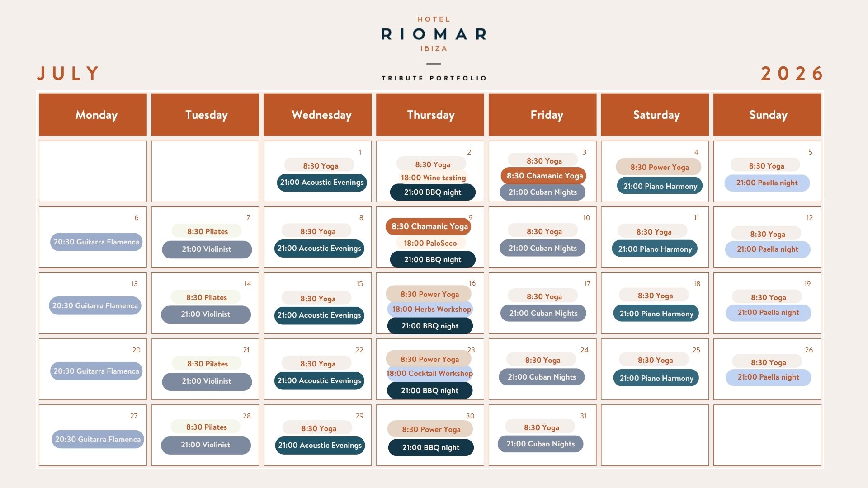Click Guitarra Flamenca on Monday July 6
The height and width of the screenshot is (488, 868).
(96, 242)
